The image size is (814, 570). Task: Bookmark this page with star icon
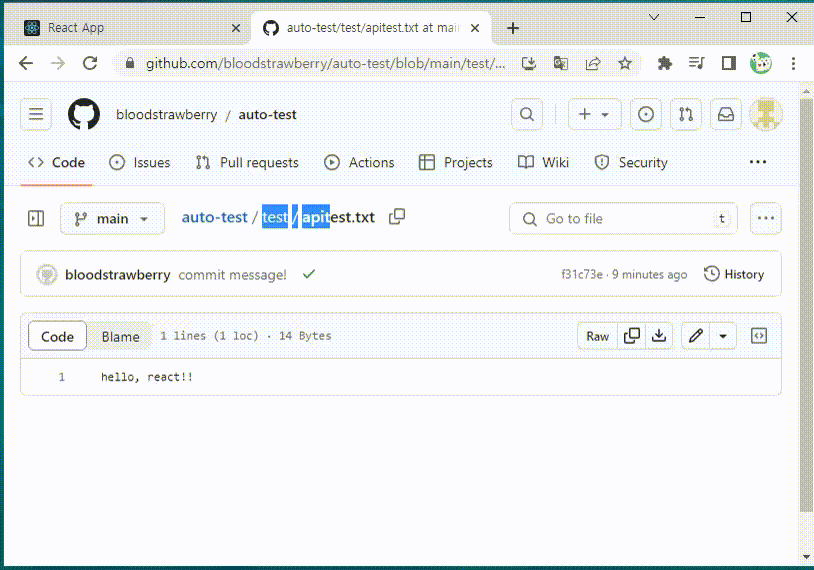(625, 63)
